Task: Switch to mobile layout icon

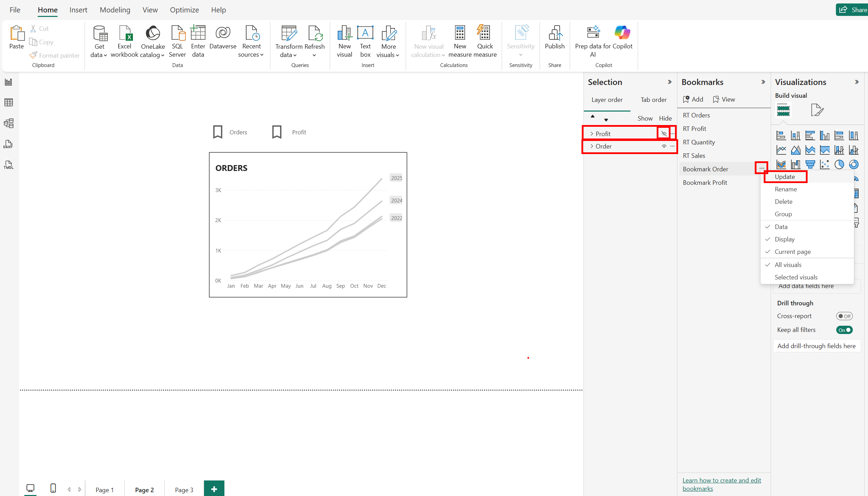Action: (x=53, y=488)
